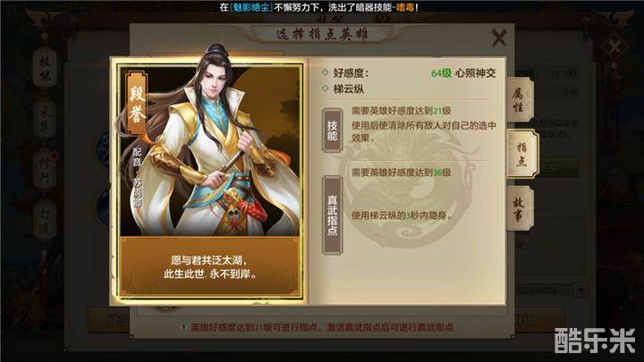
Task: Click the 段誉 orange name banner
Action: 136,104
